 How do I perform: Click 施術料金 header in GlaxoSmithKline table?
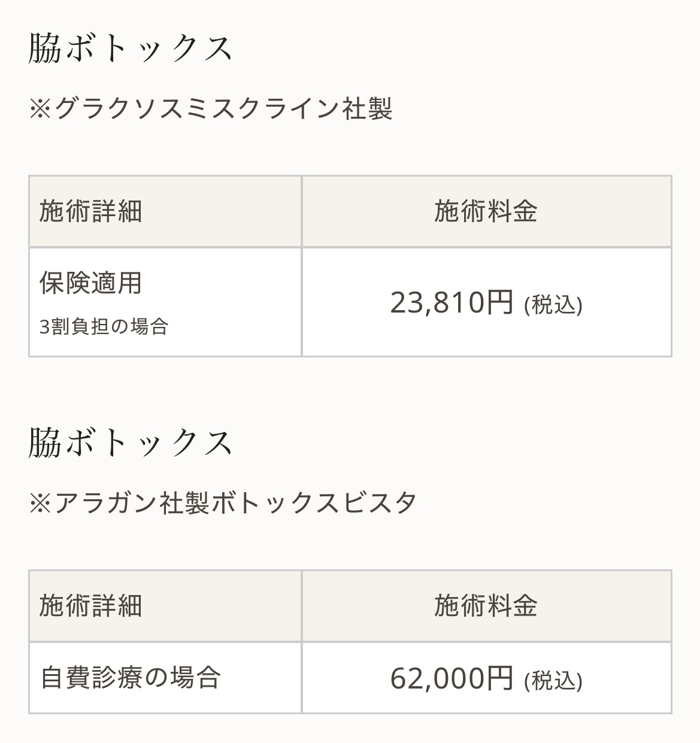(x=486, y=211)
